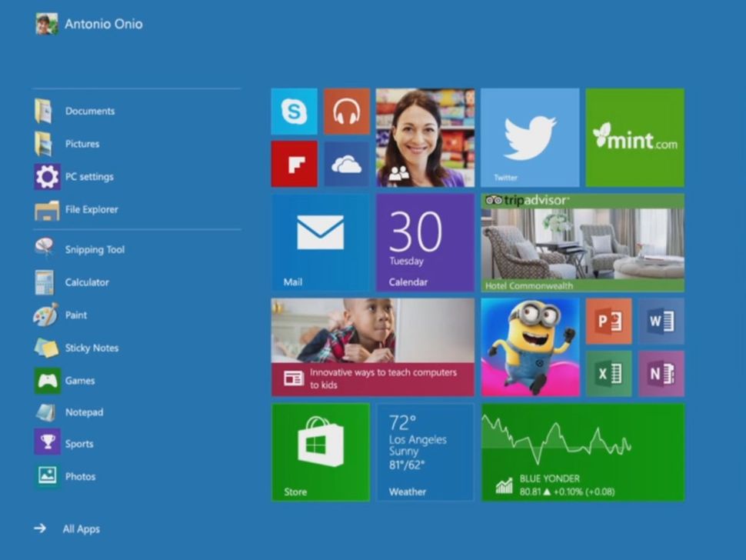Visit mint.com via its tile
Viewport: 746px width, 560px height.
pyautogui.click(x=634, y=137)
